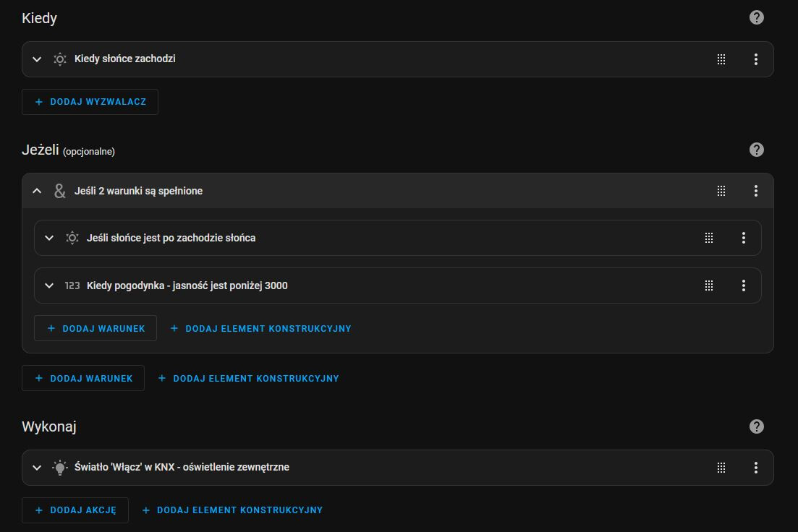Expand the pogodynka jasność condition
Screen dimensions: 798x532
[x=49, y=286]
